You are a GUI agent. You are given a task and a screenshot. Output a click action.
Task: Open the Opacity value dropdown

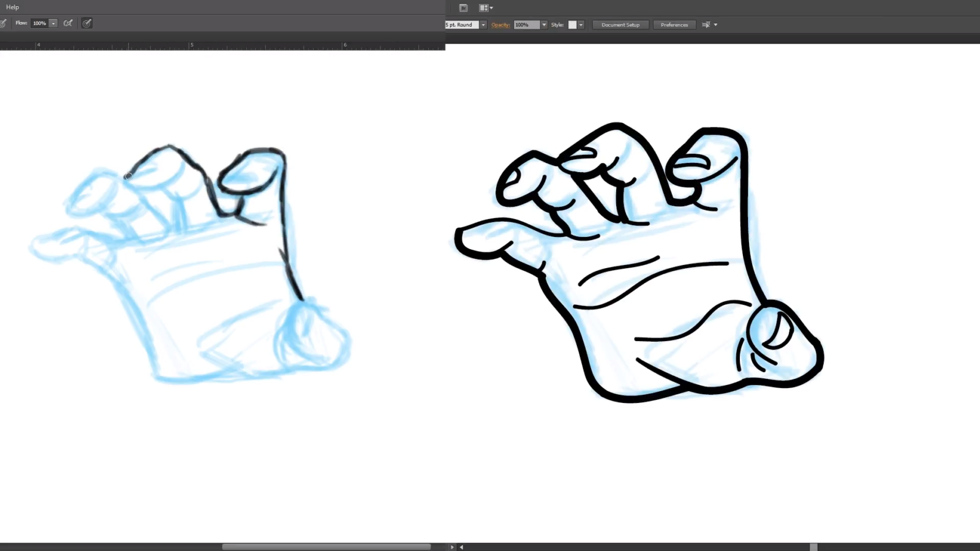click(544, 24)
